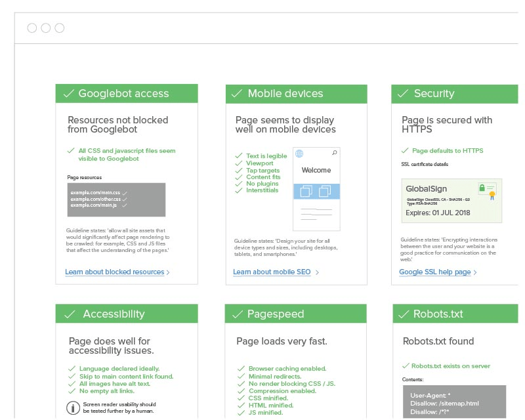Screen dimensions: 525x420
Task: Click the checkmark icon on the Googlebot access header
Action: coord(70,93)
